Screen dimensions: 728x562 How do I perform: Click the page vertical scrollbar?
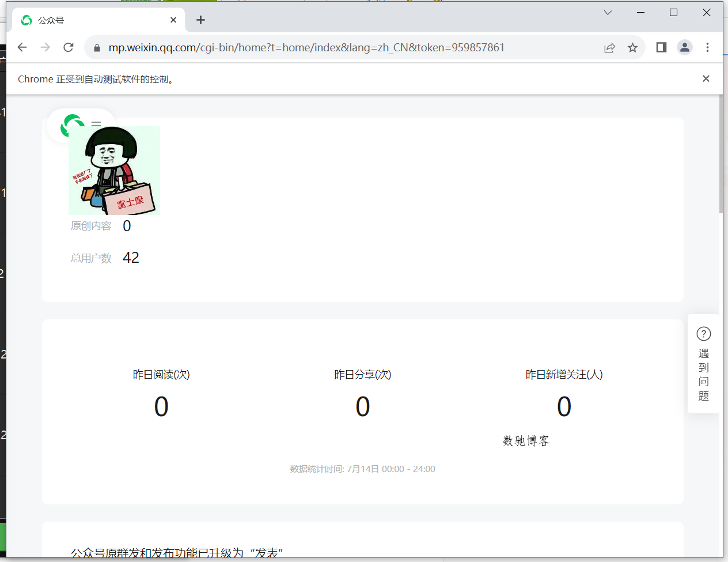pyautogui.click(x=721, y=154)
